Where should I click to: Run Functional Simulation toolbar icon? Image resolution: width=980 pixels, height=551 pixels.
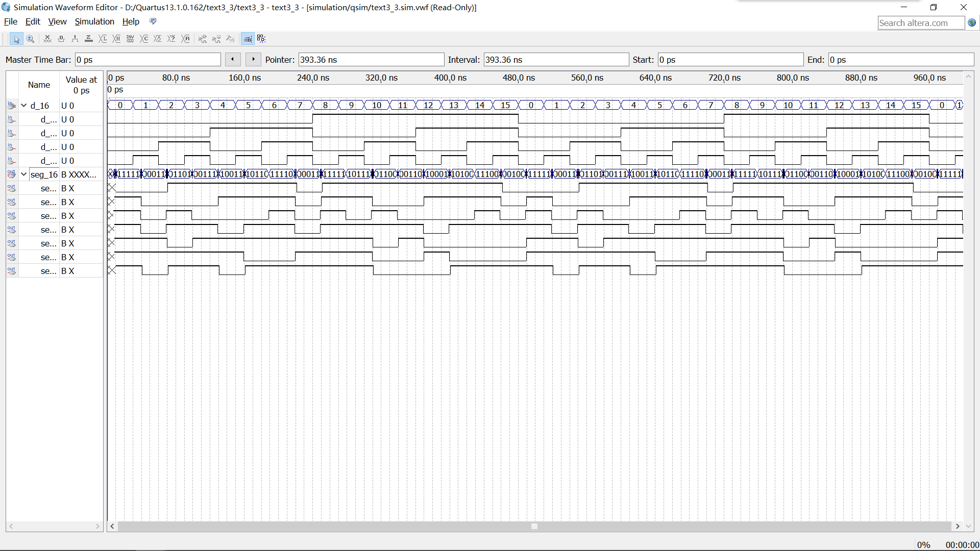(x=203, y=39)
